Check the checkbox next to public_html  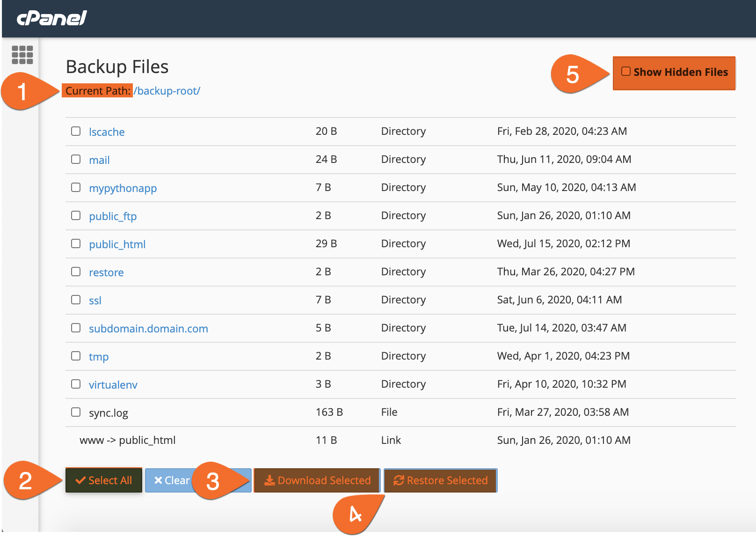75,243
